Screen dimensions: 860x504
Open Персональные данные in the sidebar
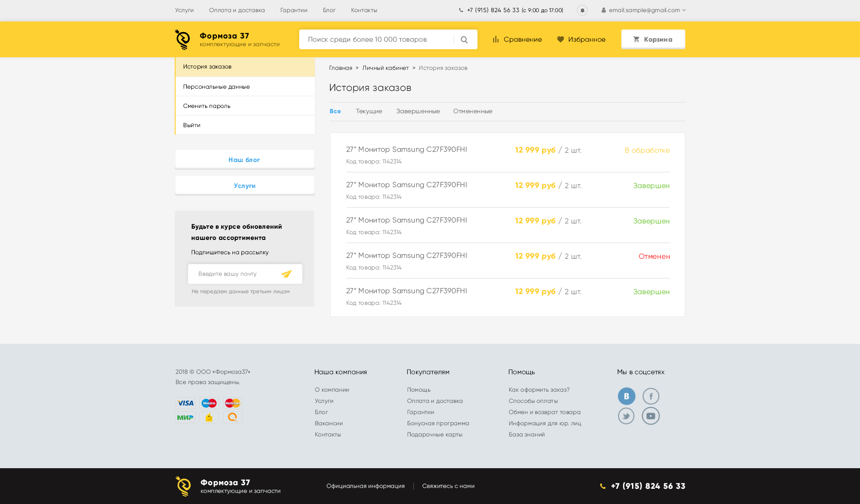(x=216, y=87)
